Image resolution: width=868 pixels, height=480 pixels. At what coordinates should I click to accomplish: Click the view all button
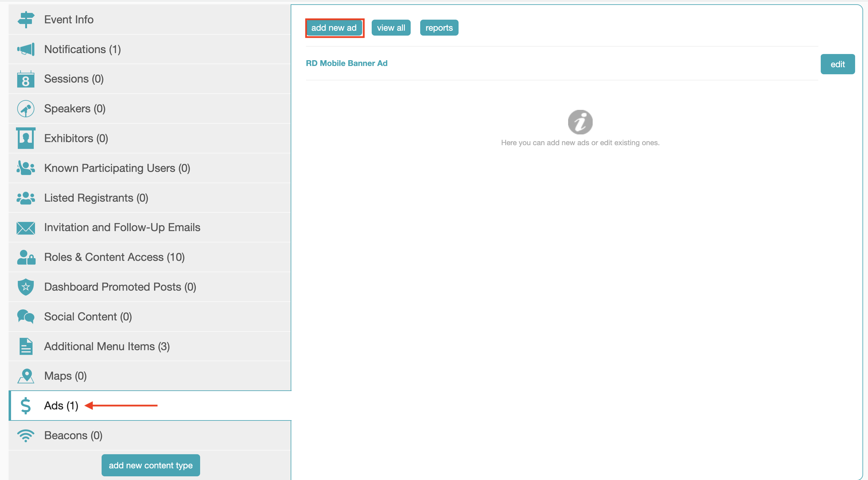(391, 28)
